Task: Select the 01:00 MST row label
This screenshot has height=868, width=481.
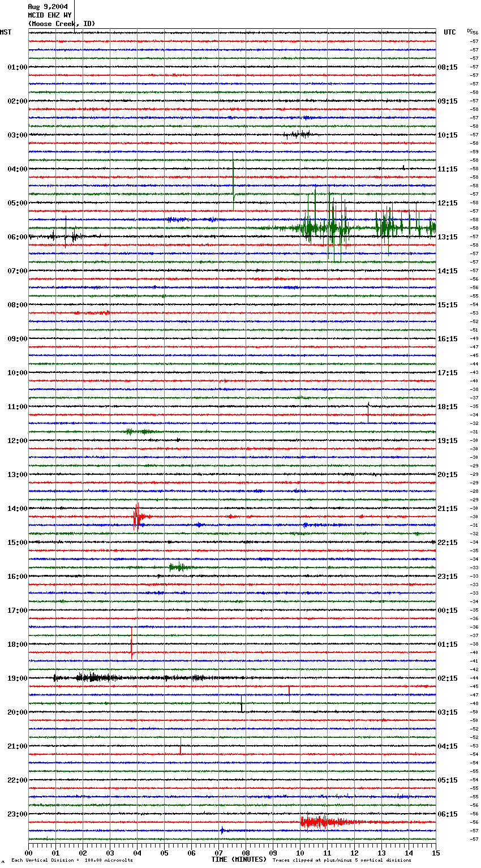Action: [17, 67]
